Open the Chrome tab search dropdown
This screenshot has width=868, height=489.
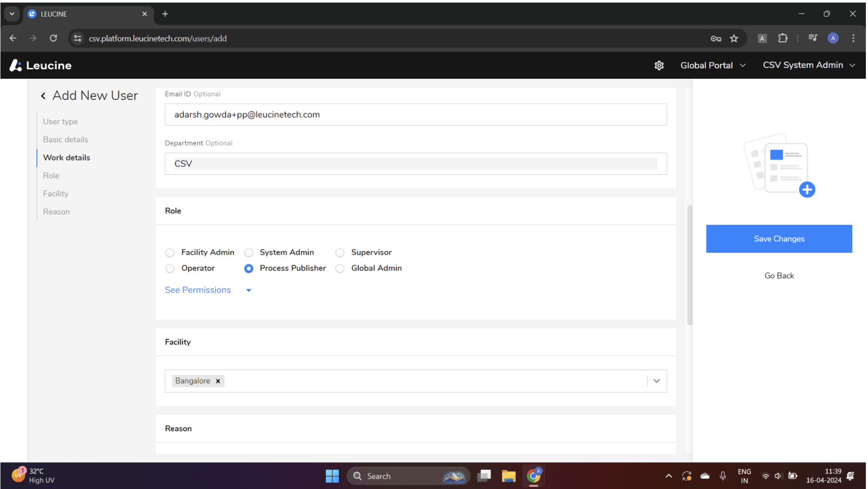(12, 14)
